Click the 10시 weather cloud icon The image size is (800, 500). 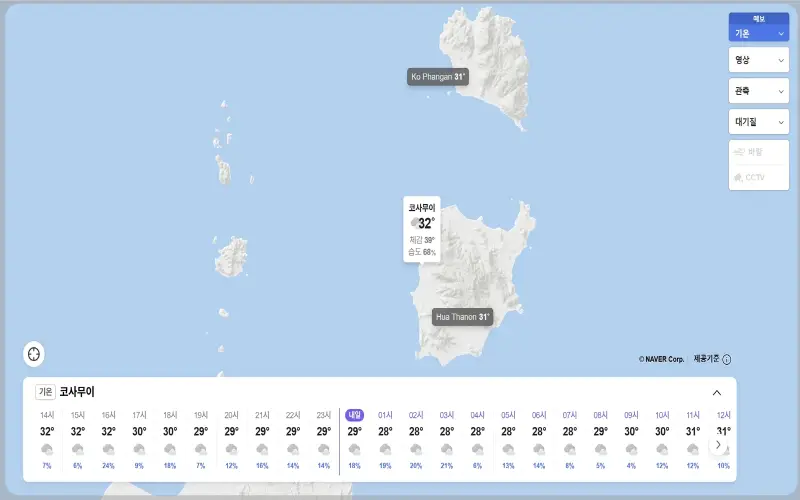tap(662, 449)
